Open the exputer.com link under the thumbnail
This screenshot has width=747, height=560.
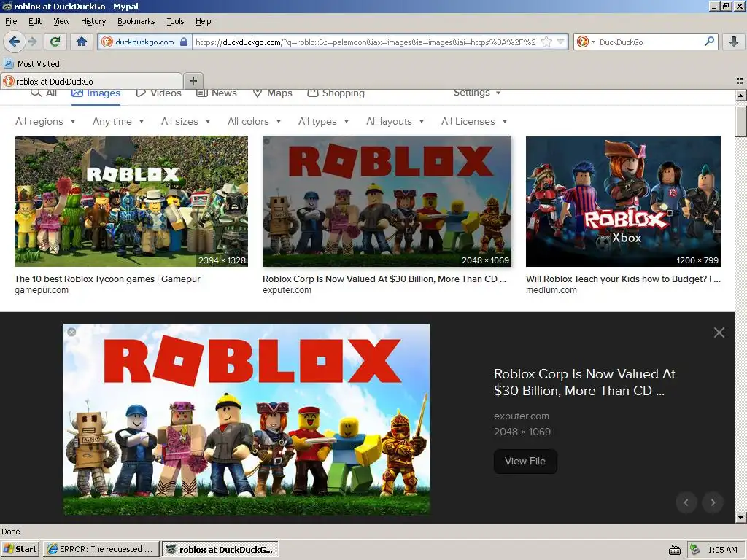tap(287, 290)
